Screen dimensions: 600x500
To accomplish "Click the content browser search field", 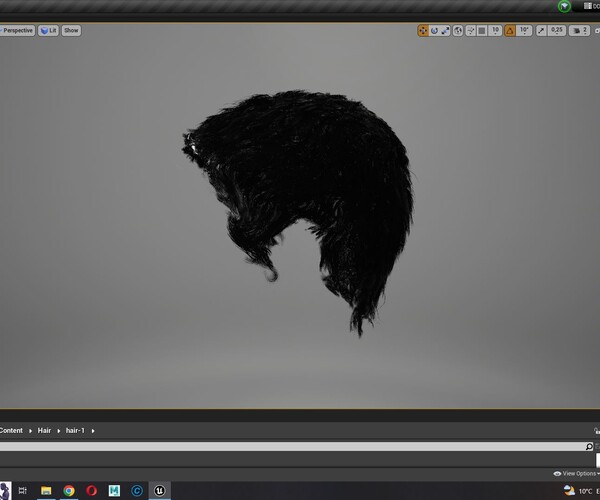I will click(x=297, y=446).
